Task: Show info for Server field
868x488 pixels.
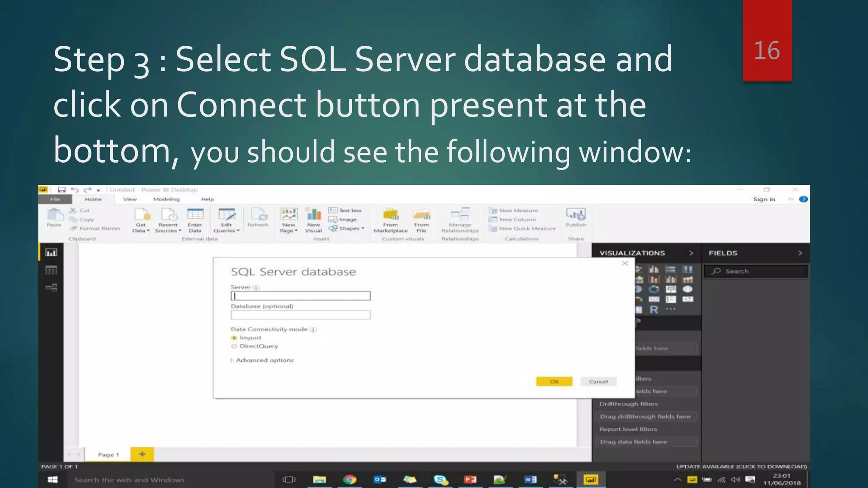Action: point(256,288)
